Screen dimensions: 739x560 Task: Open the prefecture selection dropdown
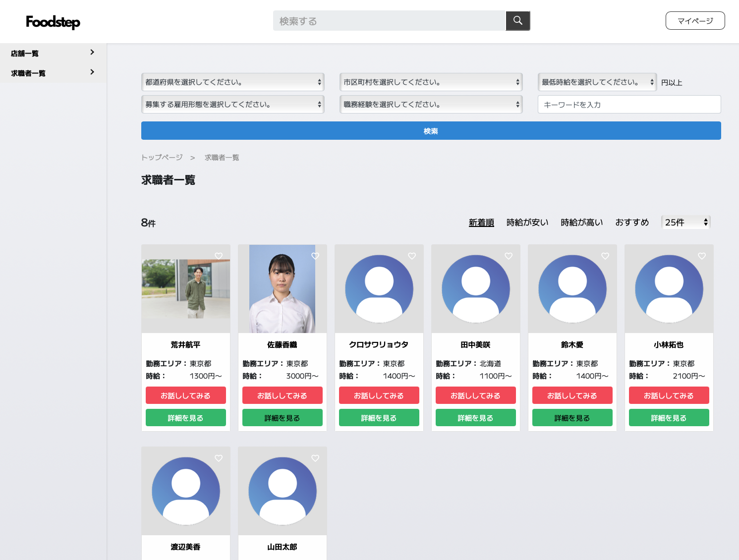233,82
